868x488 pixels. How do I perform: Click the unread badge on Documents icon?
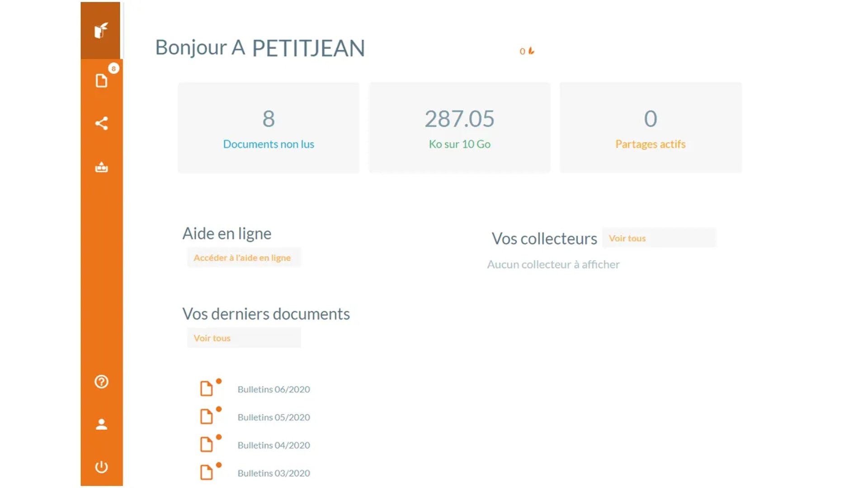tap(113, 69)
